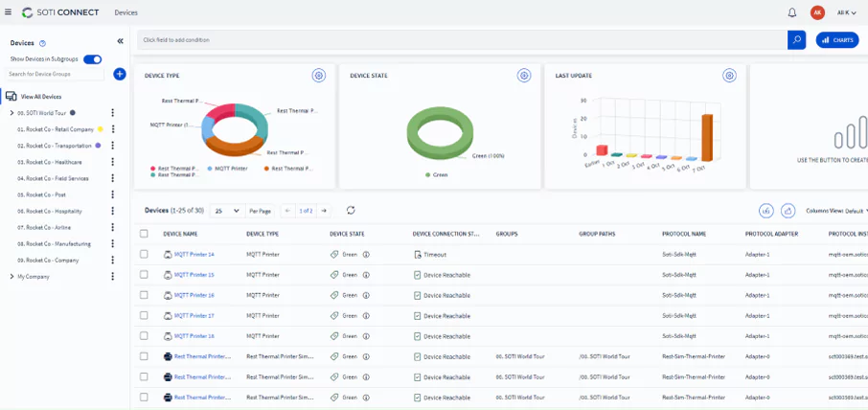Open the 25 per page dropdown
This screenshot has width=868, height=410.
(x=227, y=211)
